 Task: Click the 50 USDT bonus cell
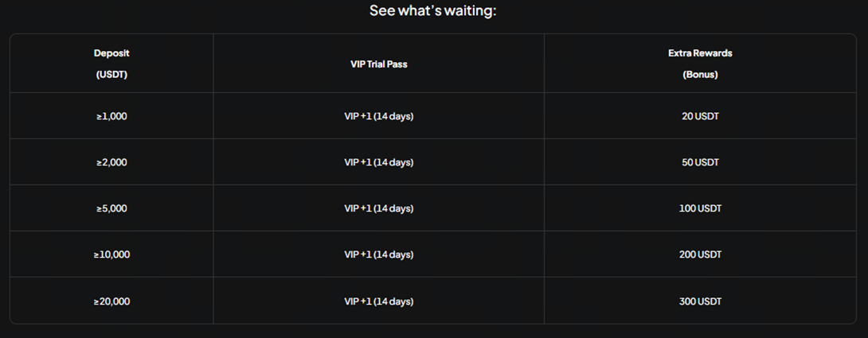point(701,162)
